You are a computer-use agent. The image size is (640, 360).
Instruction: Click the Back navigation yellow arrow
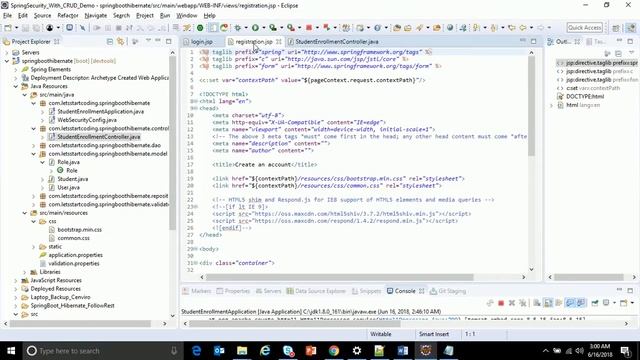point(523,28)
